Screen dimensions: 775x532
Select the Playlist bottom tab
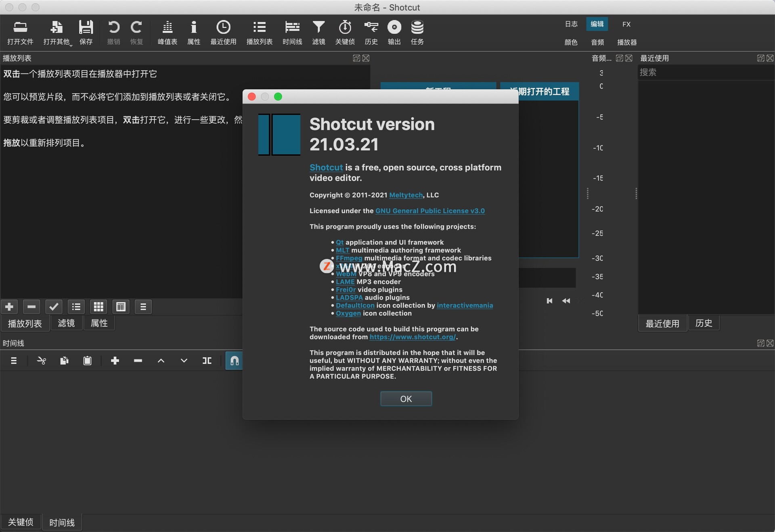coord(25,323)
